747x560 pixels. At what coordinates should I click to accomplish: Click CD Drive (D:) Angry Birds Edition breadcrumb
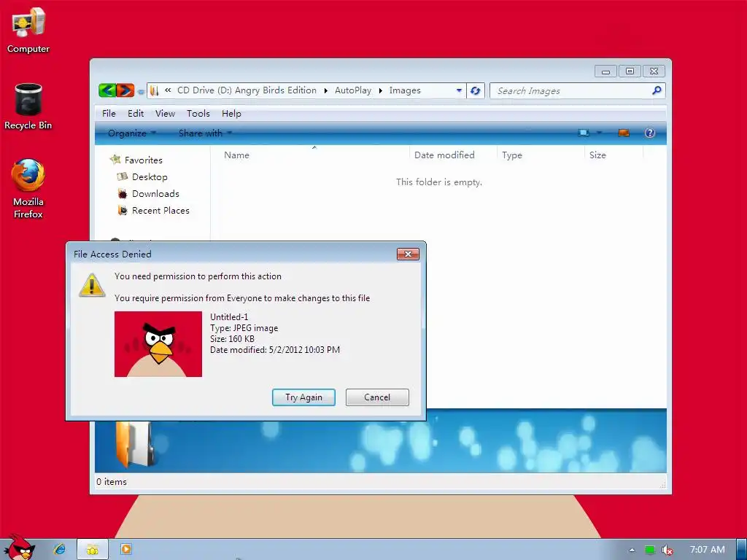(x=247, y=90)
